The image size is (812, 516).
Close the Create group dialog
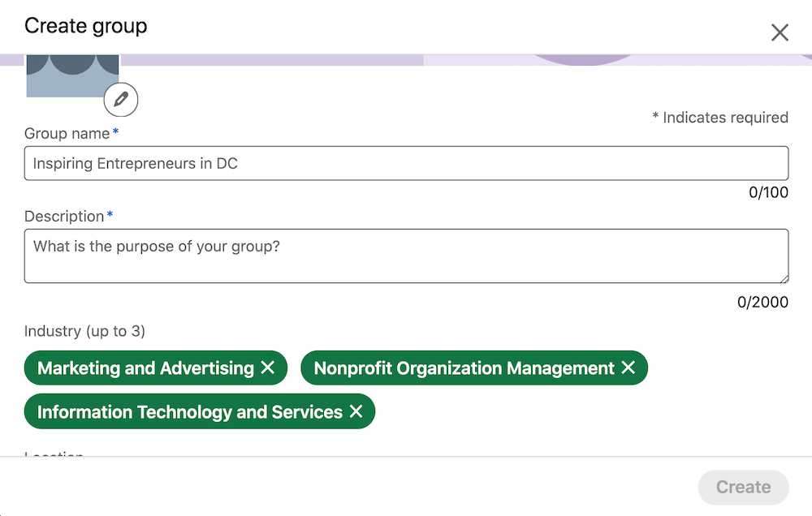click(780, 32)
